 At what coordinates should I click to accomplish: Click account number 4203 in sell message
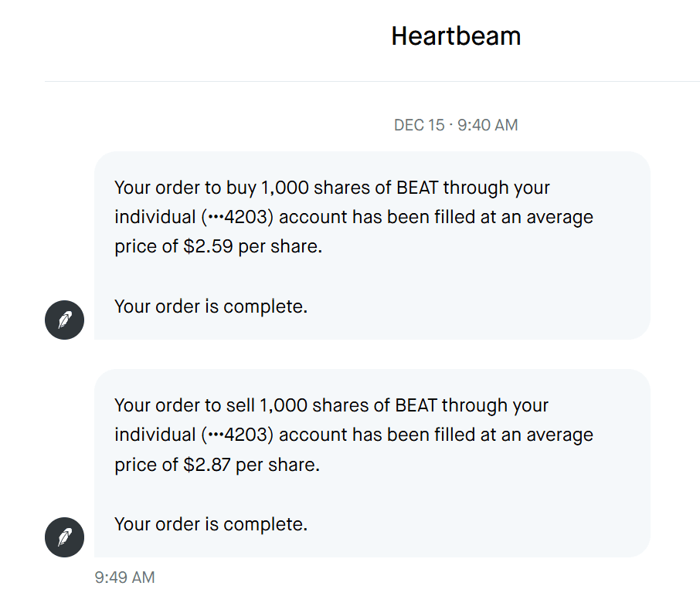[x=246, y=435]
